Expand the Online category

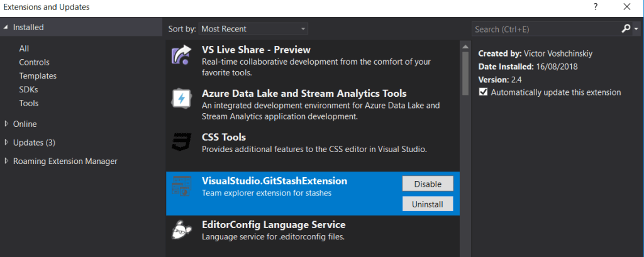point(6,124)
